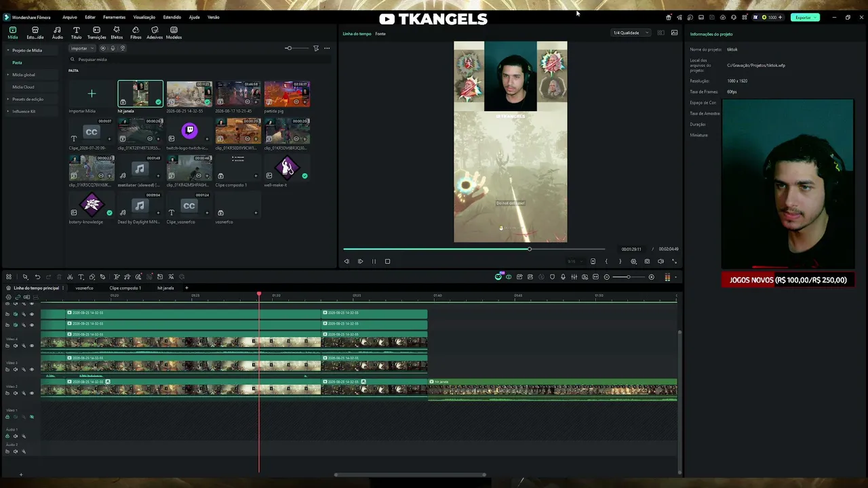Search in the Pesquisar mídia field
868x488 pixels.
point(200,59)
